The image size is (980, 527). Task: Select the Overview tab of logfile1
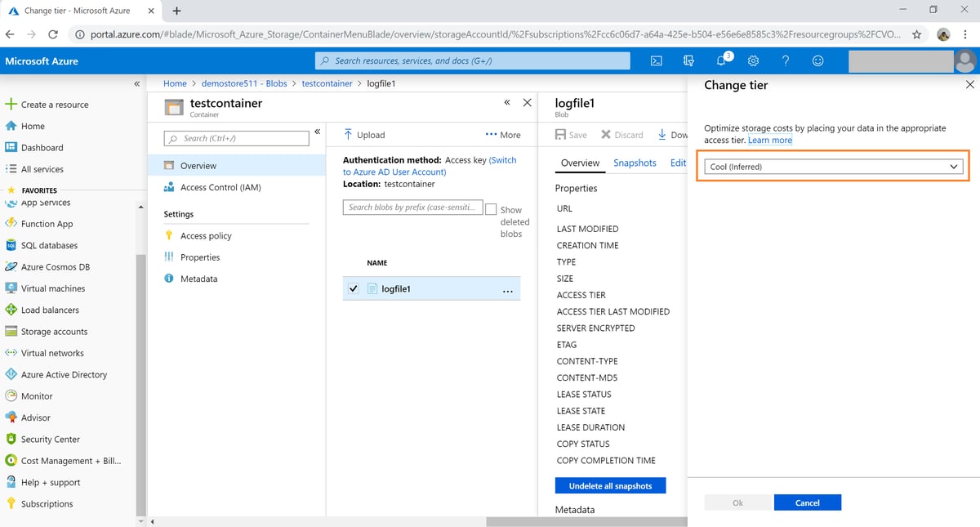coord(580,163)
